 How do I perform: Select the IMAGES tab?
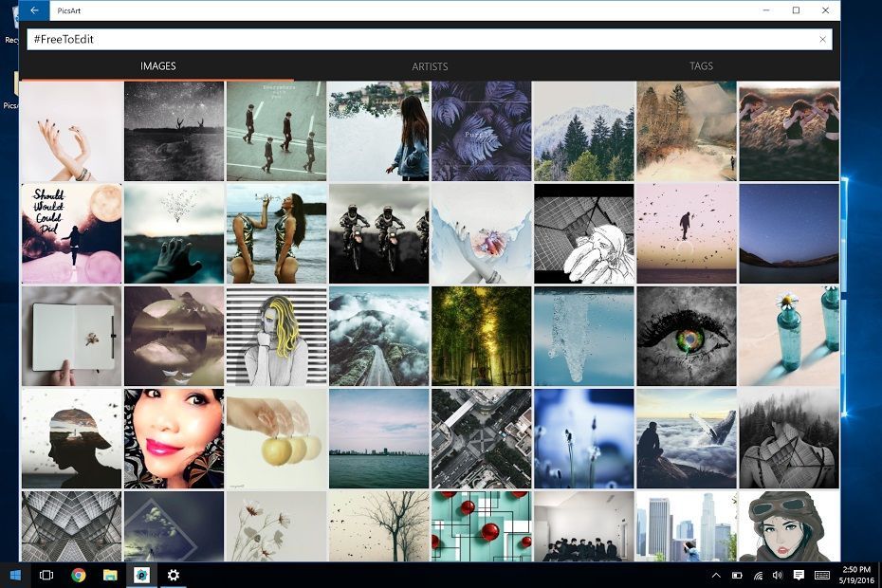point(157,66)
